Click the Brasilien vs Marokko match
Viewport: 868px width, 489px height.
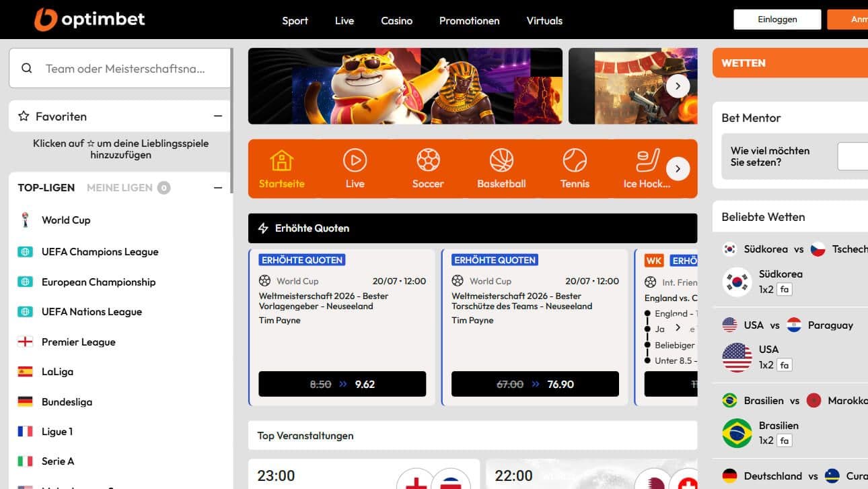tap(795, 401)
